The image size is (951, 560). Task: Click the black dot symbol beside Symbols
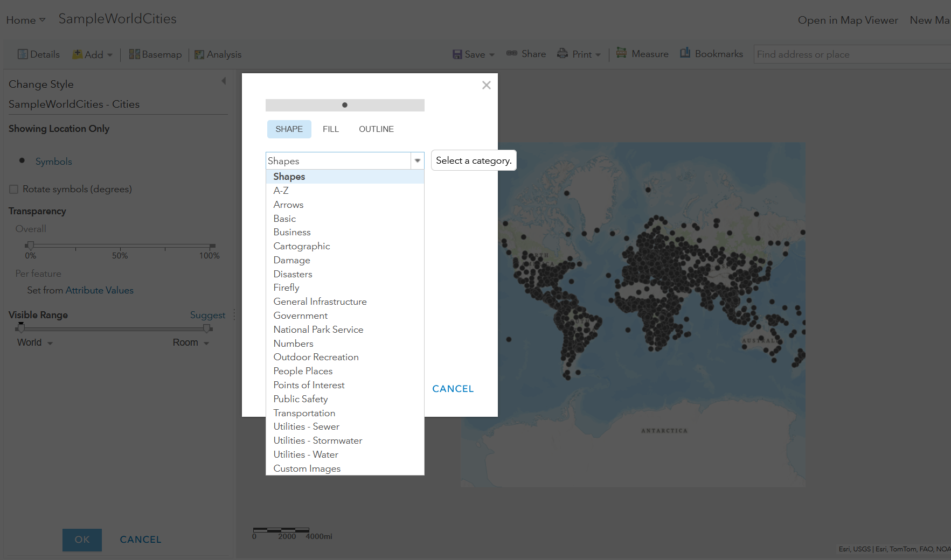pos(22,160)
